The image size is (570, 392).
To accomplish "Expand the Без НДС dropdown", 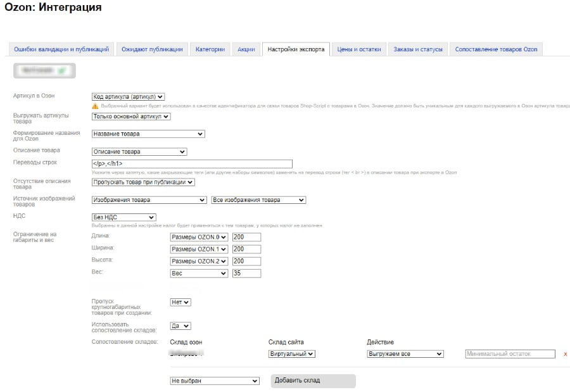I will (x=124, y=217).
